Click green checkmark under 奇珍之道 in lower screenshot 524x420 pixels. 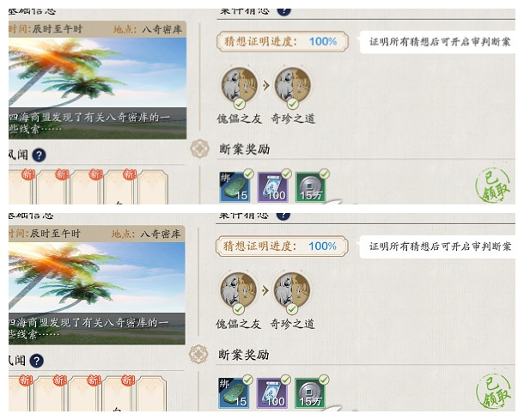tap(292, 308)
